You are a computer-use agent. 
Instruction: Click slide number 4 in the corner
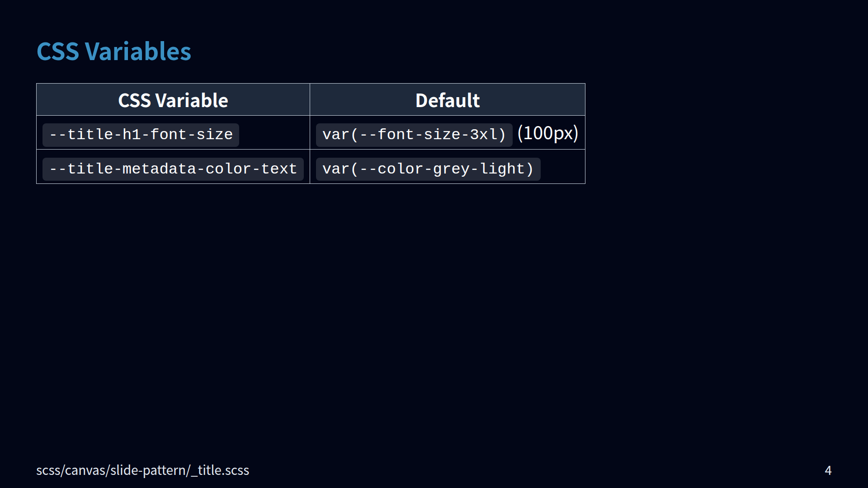pos(828,470)
